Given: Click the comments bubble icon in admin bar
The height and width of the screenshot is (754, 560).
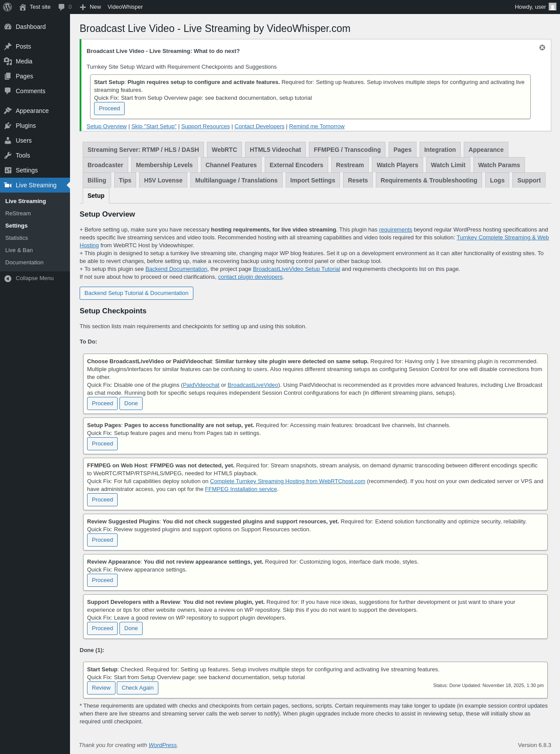Looking at the screenshot, I should (61, 7).
